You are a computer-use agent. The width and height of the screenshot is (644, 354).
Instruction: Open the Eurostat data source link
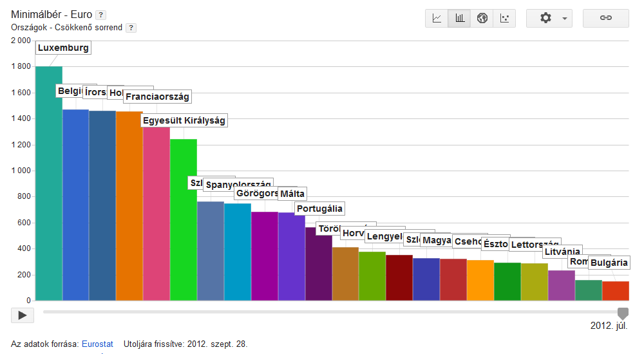pyautogui.click(x=97, y=344)
